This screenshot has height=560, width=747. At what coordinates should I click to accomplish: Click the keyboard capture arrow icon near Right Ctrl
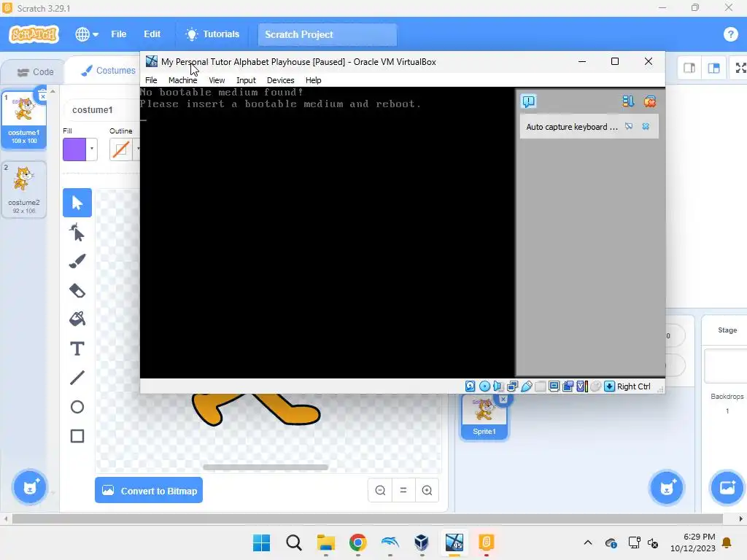coord(609,386)
